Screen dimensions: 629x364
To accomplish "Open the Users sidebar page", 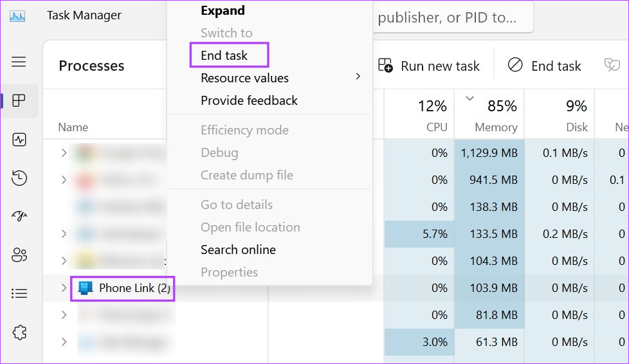I will pos(19,255).
